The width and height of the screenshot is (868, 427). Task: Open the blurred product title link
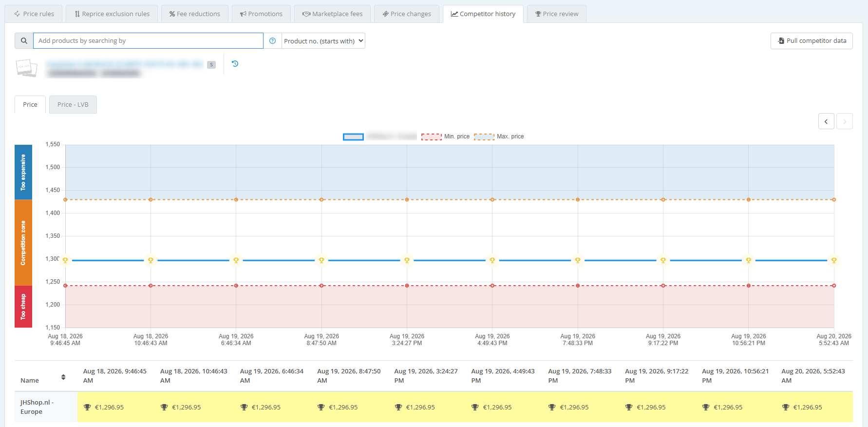[125, 64]
